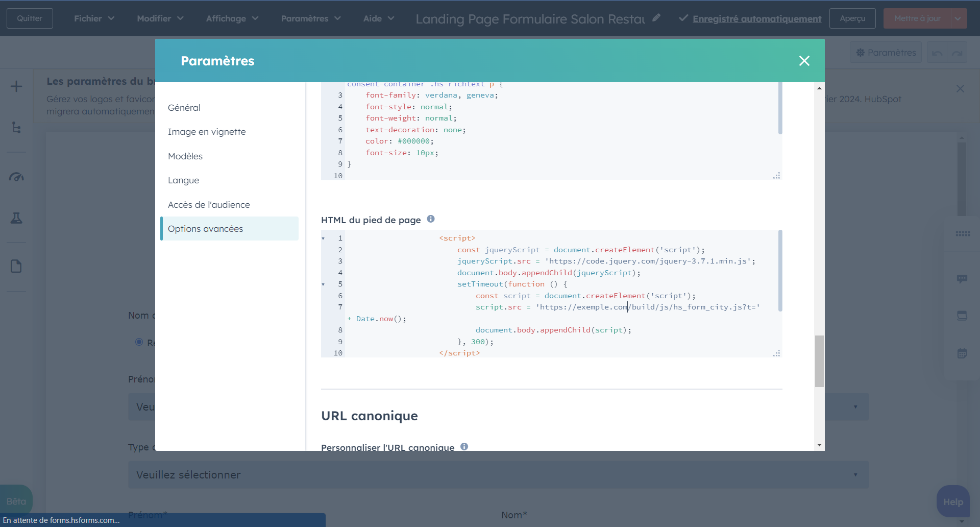Open the page structure tree icon in sidebar

tap(16, 128)
